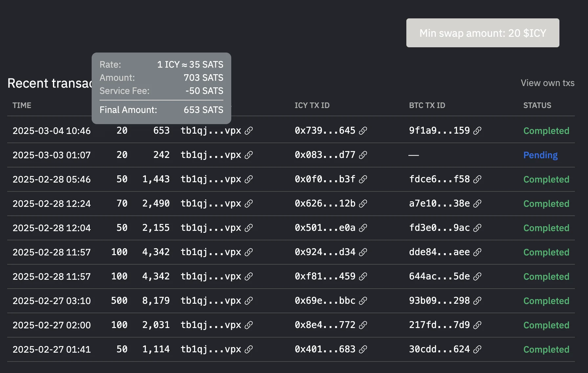
Task: Click the Min swap amount: 20 $ICY button
Action: point(483,33)
